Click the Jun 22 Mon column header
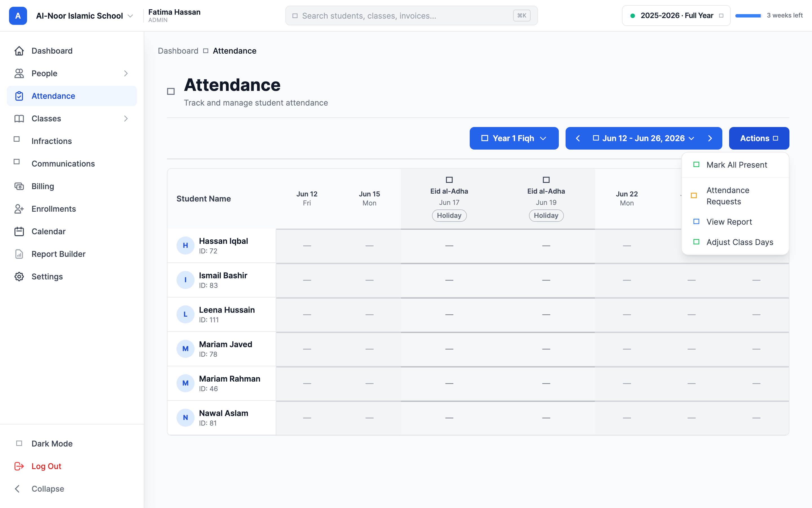This screenshot has height=508, width=812. (x=627, y=198)
